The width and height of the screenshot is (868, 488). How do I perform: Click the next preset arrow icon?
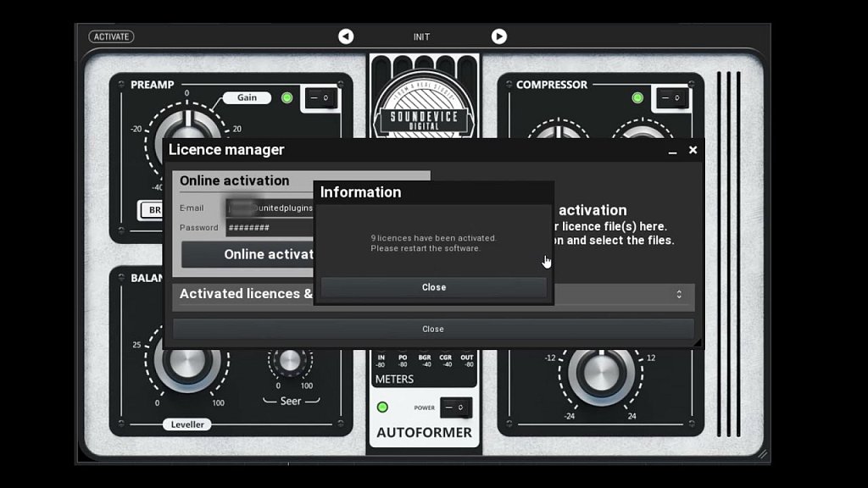click(498, 36)
